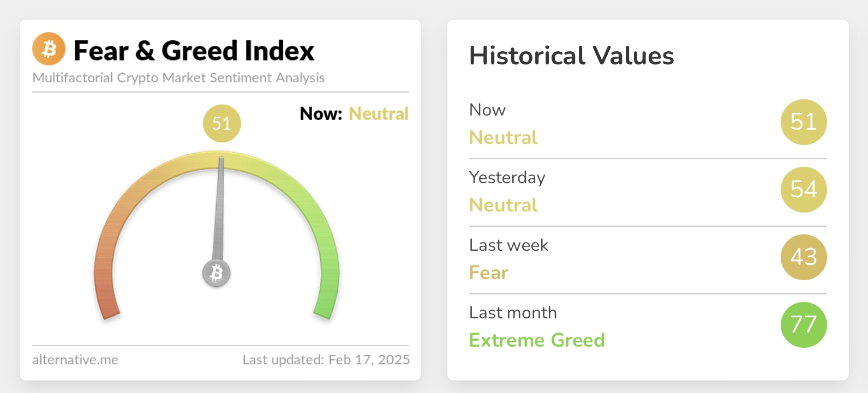This screenshot has width=868, height=393.
Task: Click the Multifactorial Crypto Market Sentiment subtitle
Action: [178, 78]
